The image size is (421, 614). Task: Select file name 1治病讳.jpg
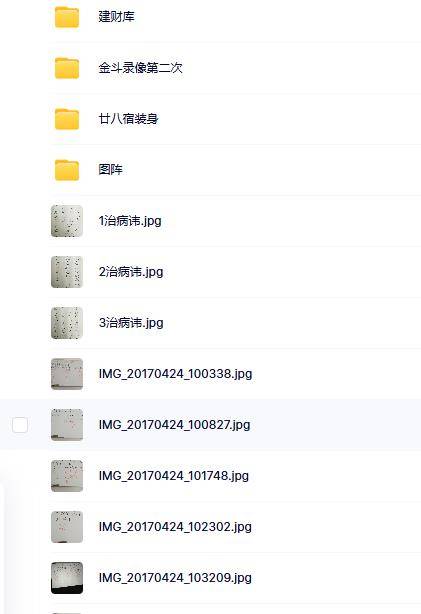[130, 221]
